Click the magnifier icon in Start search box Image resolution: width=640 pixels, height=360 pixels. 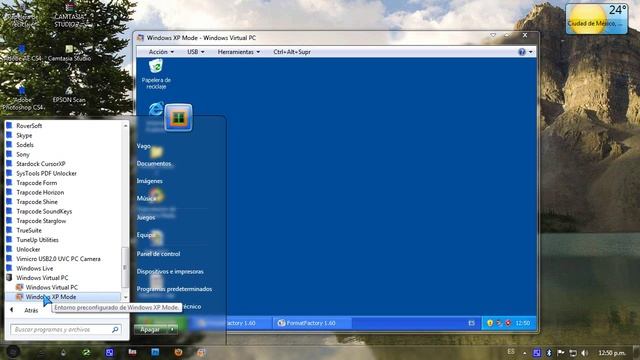pyautogui.click(x=115, y=329)
